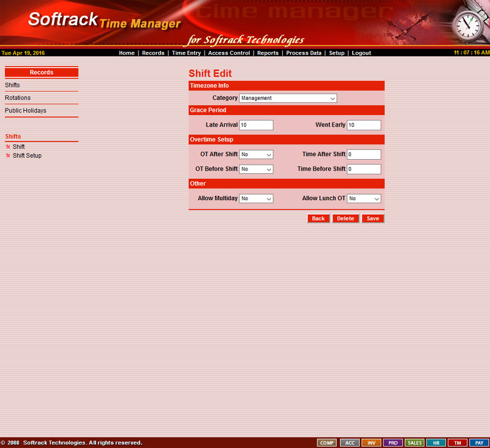Click the Late Arrival input field
This screenshot has width=490, height=448.
click(x=256, y=125)
